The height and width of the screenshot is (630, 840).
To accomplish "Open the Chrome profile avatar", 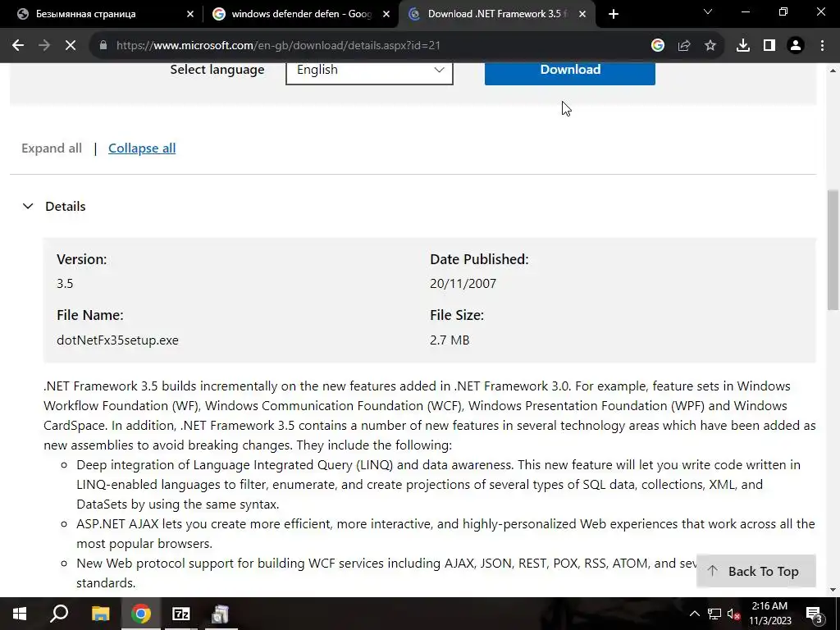I will point(796,46).
